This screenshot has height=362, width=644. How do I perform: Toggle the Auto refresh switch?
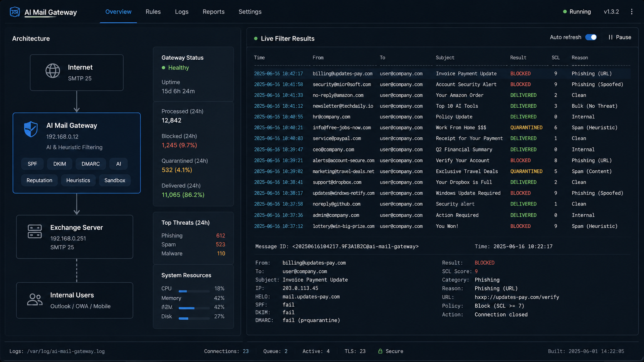coord(591,37)
